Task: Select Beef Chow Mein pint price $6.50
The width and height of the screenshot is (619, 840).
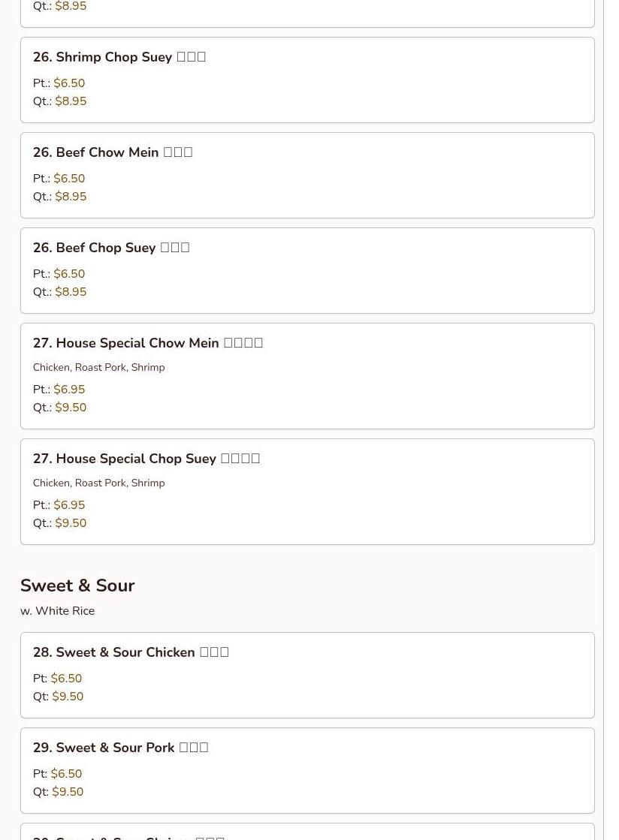Action: click(x=69, y=179)
